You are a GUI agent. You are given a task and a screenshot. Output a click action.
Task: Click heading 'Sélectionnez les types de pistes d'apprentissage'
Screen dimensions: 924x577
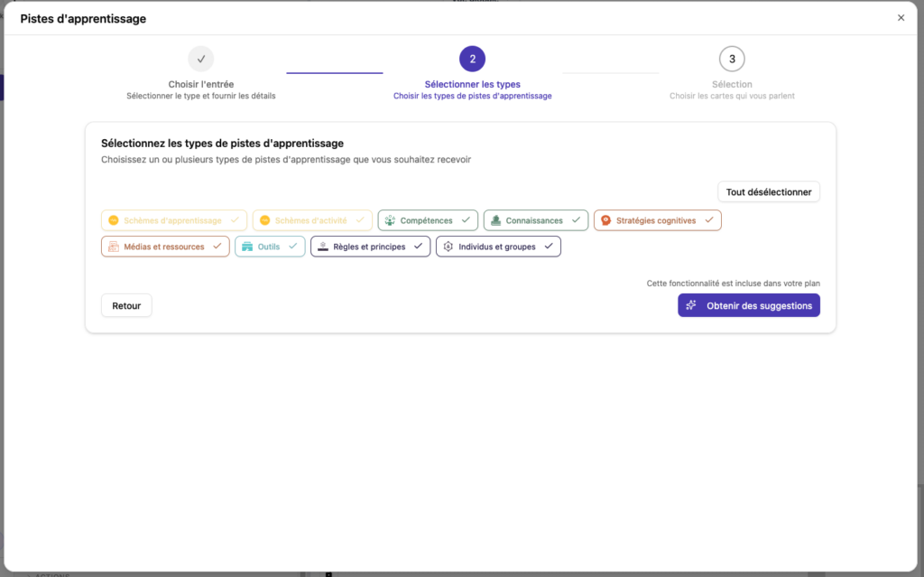click(222, 144)
